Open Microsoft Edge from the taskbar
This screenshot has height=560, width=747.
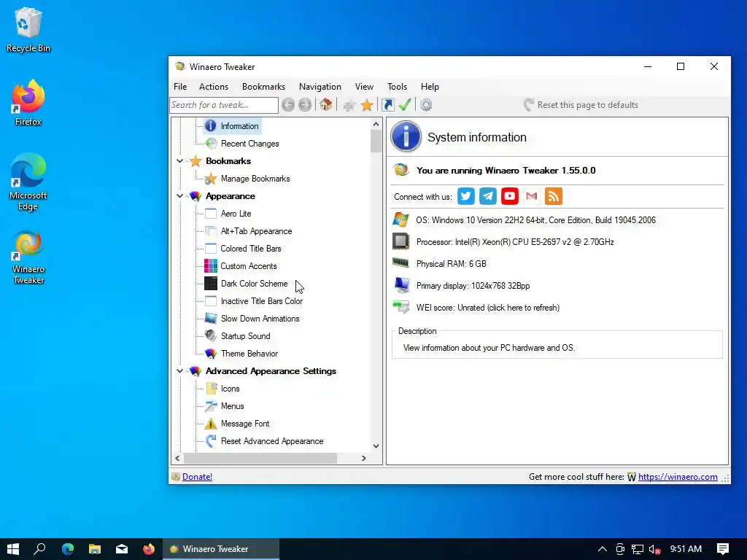click(68, 549)
